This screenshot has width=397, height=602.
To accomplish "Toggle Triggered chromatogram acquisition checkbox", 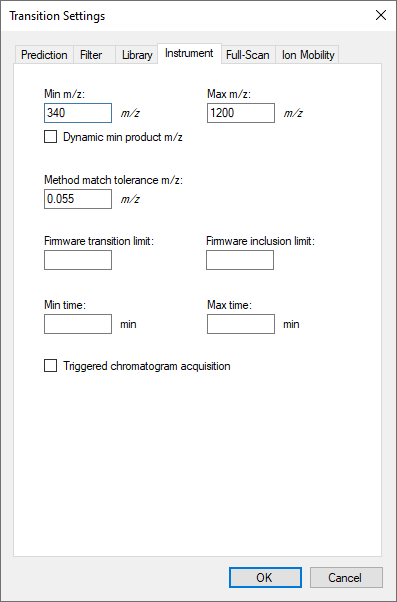I will tap(50, 366).
